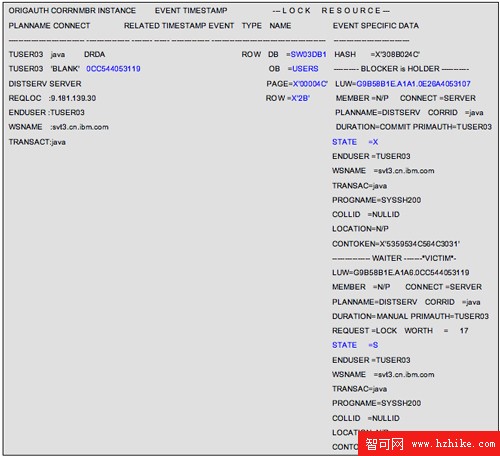Select the 'ORIGAUTH CORRNMBR INSTANCE' header text
500x456 pixels.
click(72, 11)
